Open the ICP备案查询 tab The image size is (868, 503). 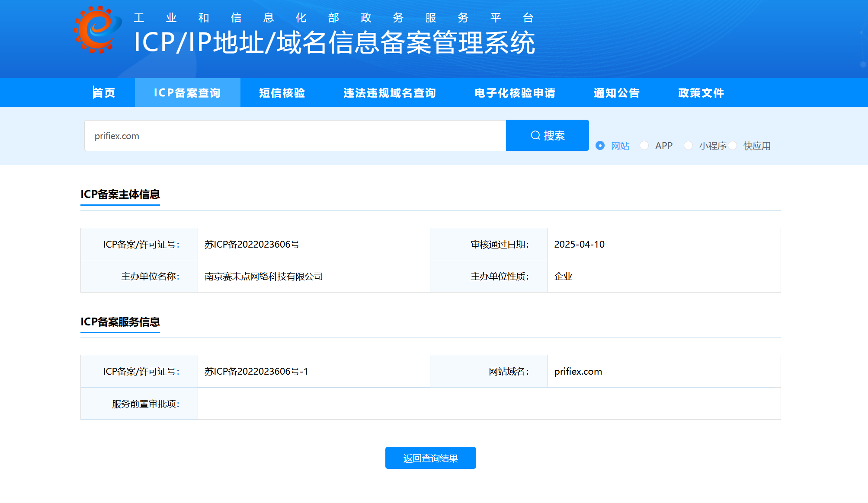(187, 92)
